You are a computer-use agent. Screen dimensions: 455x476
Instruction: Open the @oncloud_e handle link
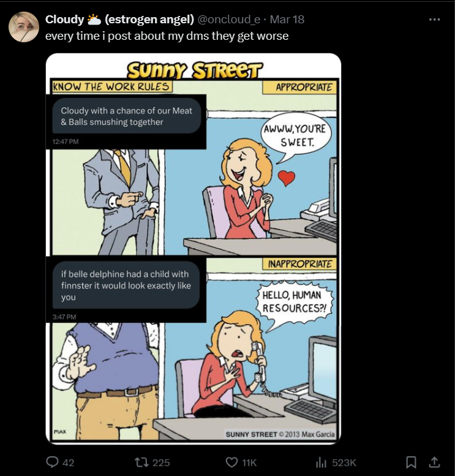[229, 20]
